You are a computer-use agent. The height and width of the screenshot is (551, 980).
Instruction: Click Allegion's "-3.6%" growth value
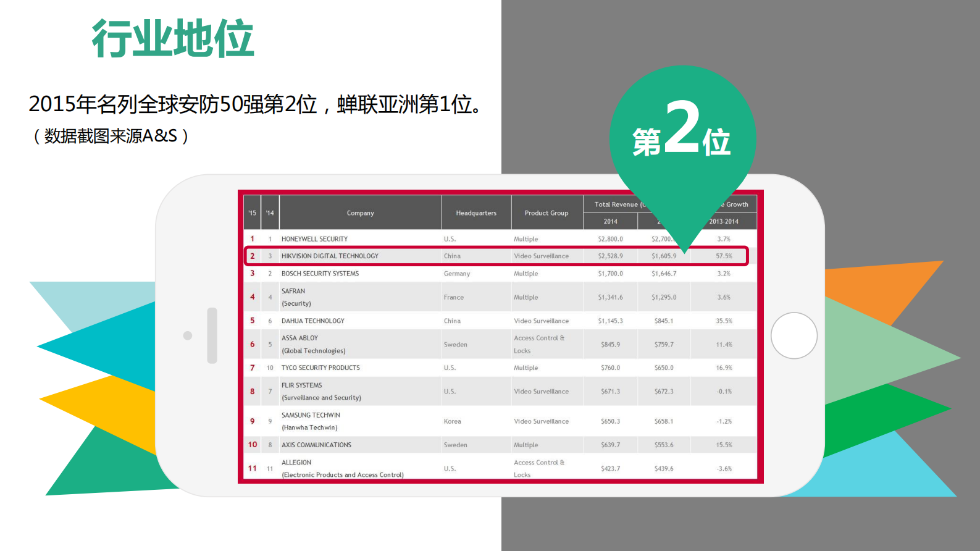coord(724,469)
